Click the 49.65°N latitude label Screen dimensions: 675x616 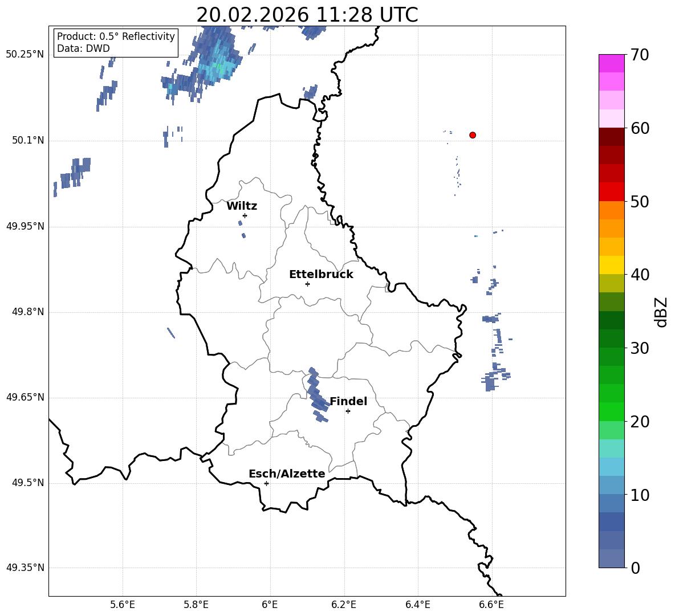click(25, 397)
